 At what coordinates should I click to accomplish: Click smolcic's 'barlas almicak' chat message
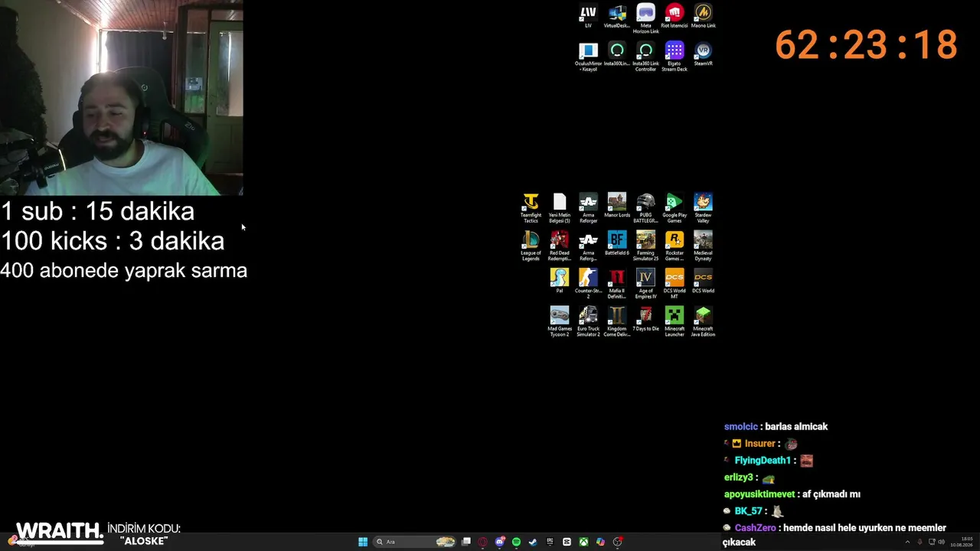(x=796, y=427)
